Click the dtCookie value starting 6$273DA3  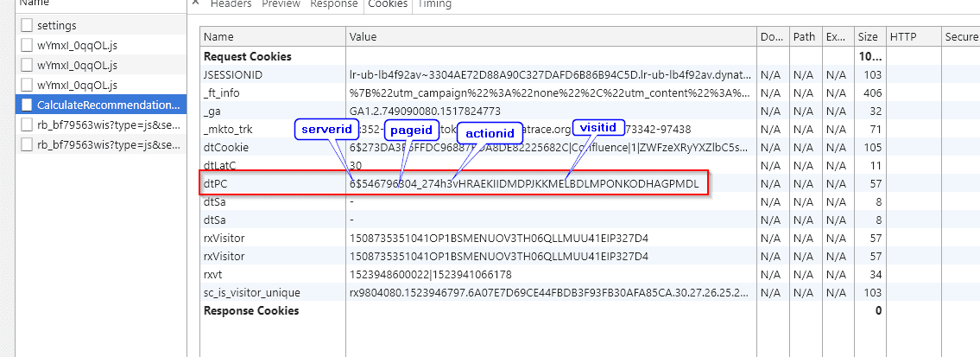coord(551,148)
